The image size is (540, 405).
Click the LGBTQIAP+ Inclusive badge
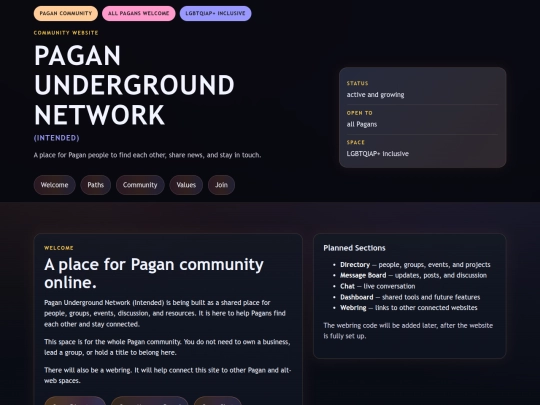point(215,13)
